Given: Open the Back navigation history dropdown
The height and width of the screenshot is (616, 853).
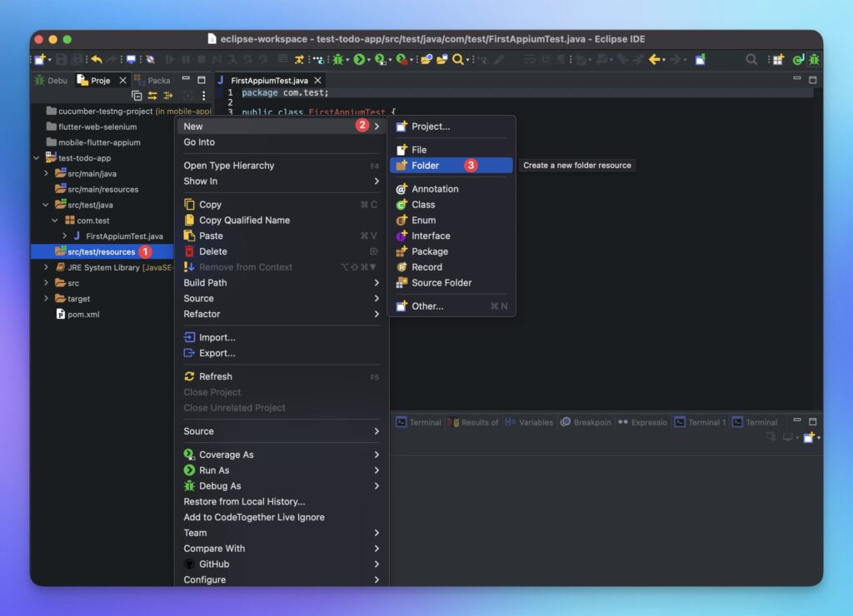Looking at the screenshot, I should click(664, 60).
